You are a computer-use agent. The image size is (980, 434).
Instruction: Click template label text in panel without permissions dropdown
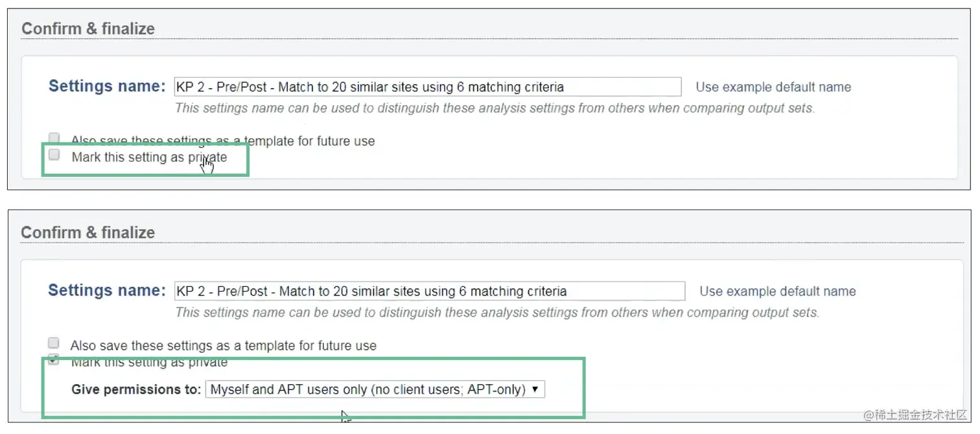[x=223, y=141]
